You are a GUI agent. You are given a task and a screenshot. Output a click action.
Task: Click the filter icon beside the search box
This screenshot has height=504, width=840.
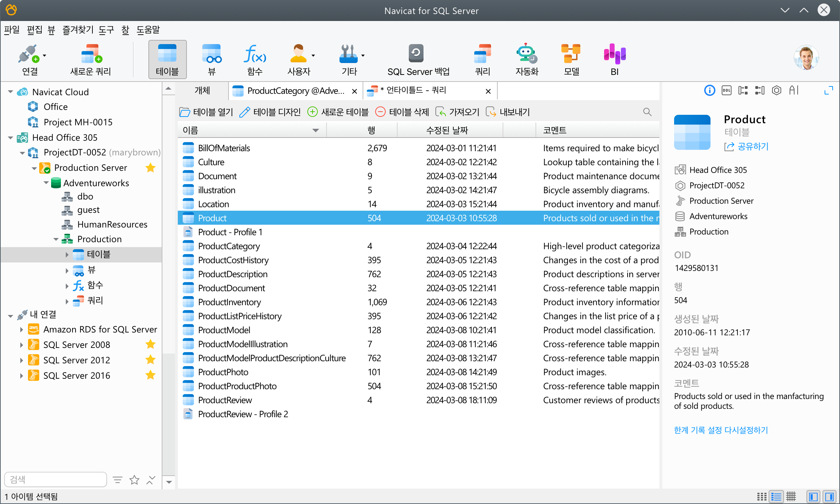(118, 479)
